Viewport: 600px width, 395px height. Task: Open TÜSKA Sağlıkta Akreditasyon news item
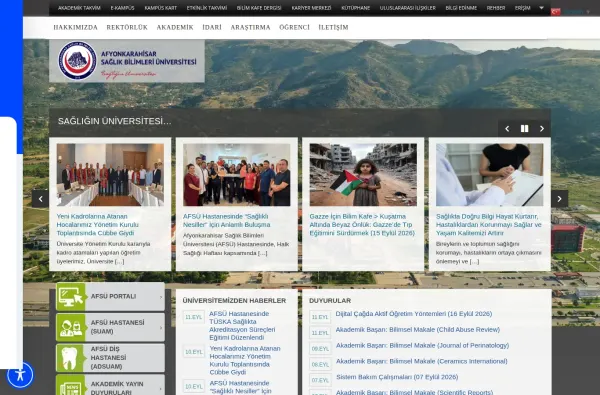pyautogui.click(x=242, y=325)
